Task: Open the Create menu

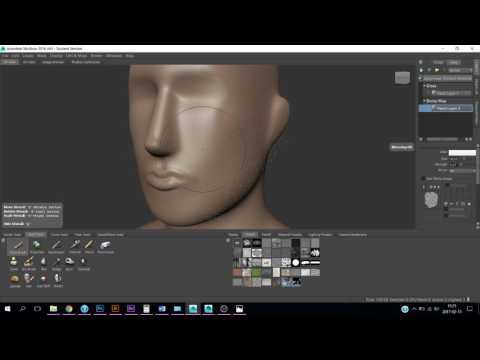Action: coord(28,56)
